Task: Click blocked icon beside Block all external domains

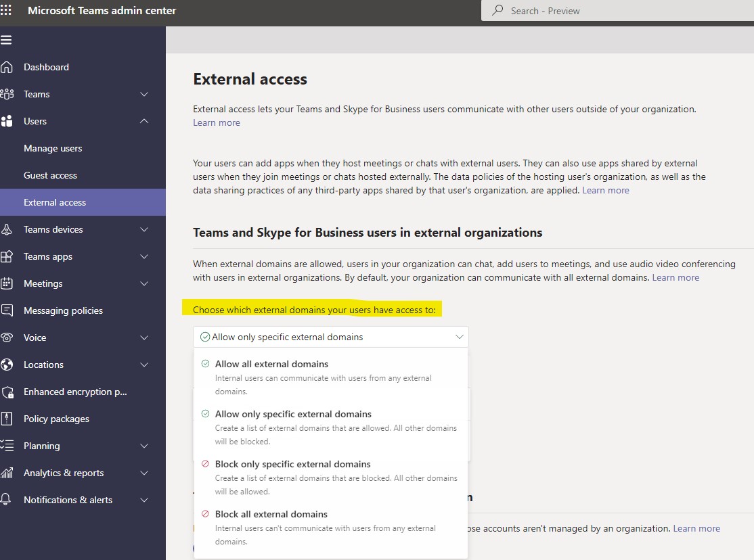Action: click(205, 514)
